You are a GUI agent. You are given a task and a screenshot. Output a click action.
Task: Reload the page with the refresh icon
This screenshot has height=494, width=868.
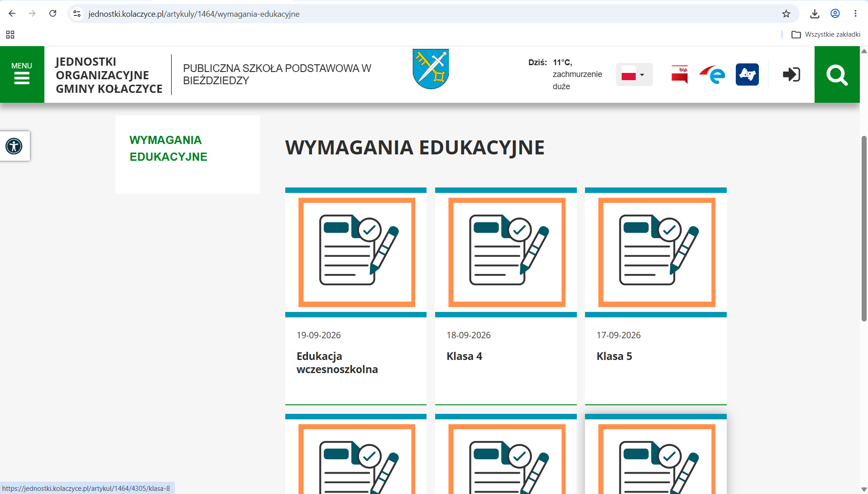tap(53, 14)
